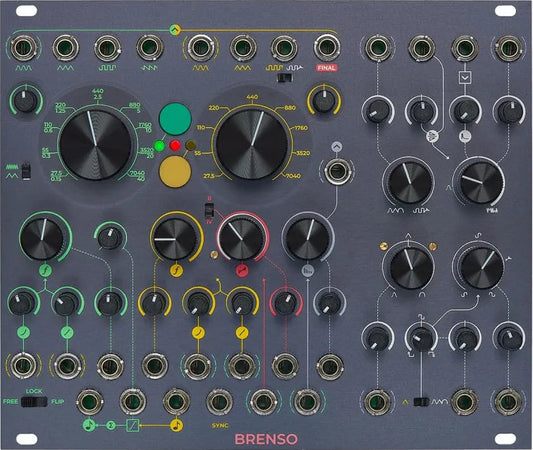Image resolution: width=533 pixels, height=450 pixels.
Task: Click the green f icon below FM knob
Action: (x=46, y=271)
